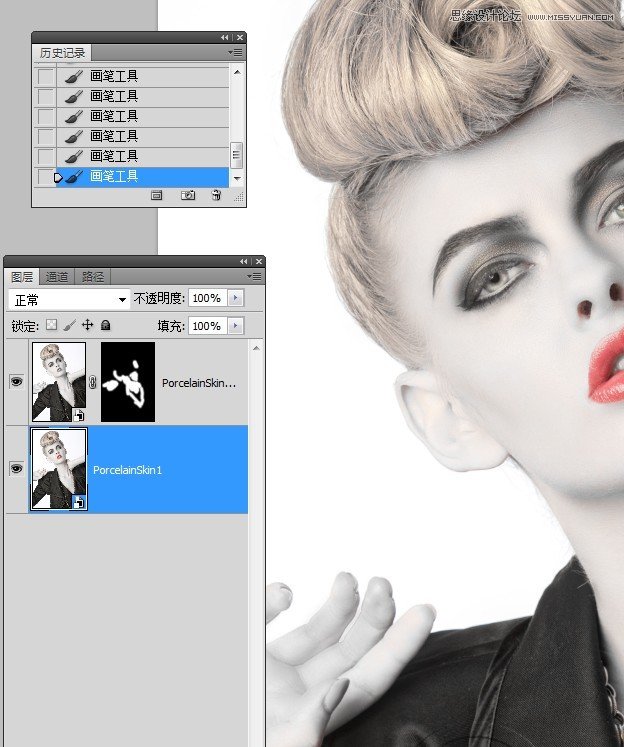The image size is (624, 747).
Task: Set history brush source on last state
Action: coord(45,177)
